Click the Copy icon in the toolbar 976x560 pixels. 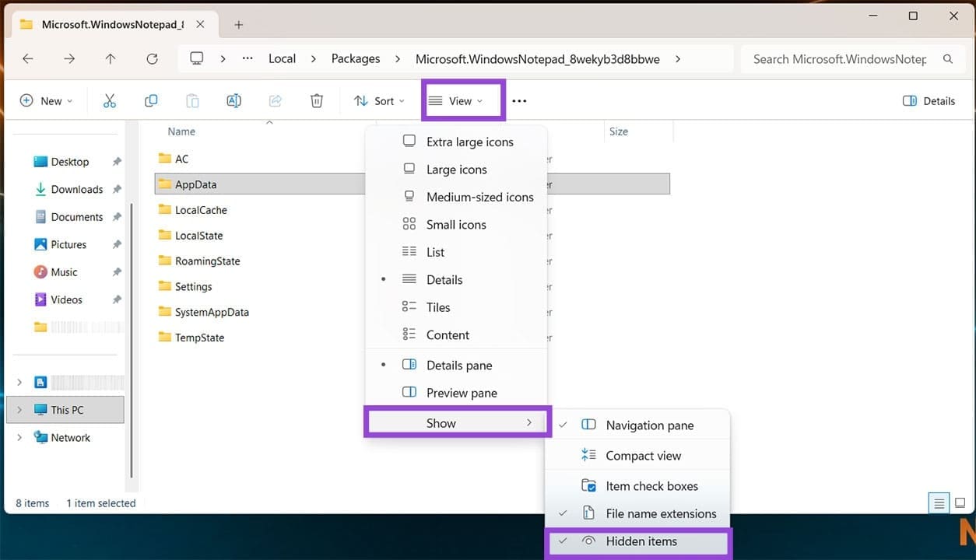coord(150,100)
